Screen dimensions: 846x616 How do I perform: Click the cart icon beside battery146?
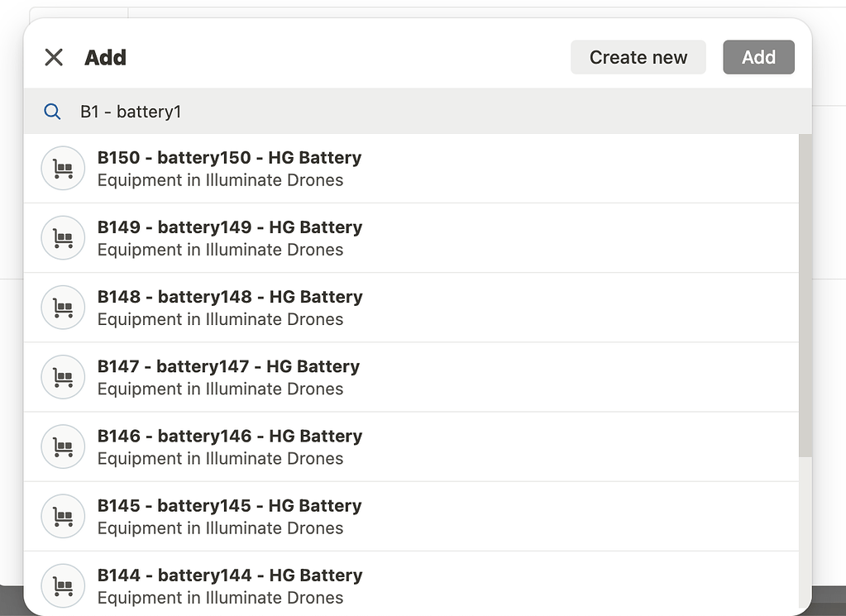[63, 446]
